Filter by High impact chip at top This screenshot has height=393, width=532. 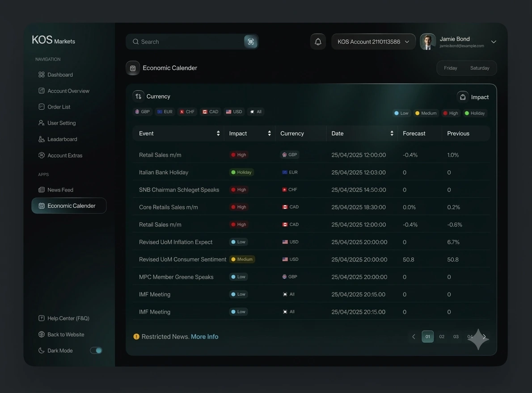pyautogui.click(x=451, y=113)
